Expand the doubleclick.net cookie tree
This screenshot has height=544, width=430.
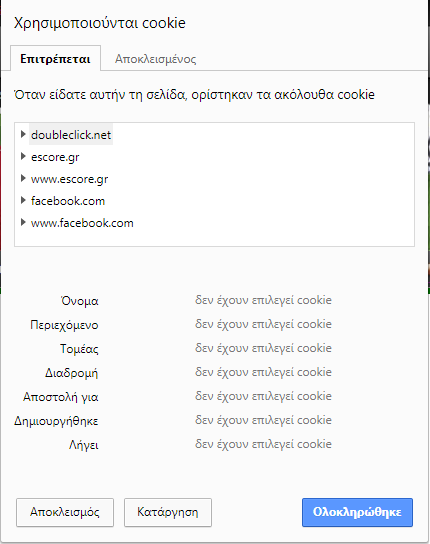click(x=23, y=134)
